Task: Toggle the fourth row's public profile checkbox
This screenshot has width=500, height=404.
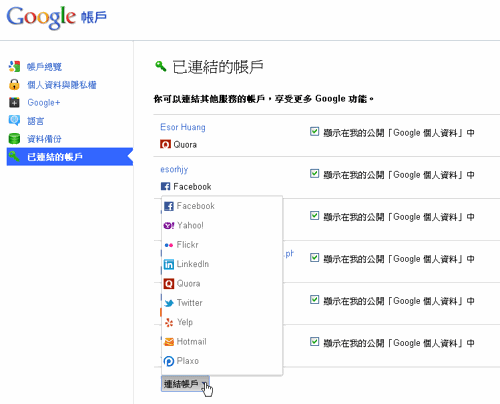Action: pyautogui.click(x=314, y=257)
